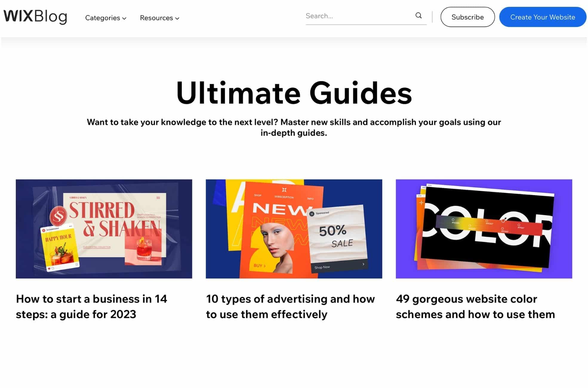588x388 pixels.
Task: Click the chevron next to Categories
Action: [124, 19]
